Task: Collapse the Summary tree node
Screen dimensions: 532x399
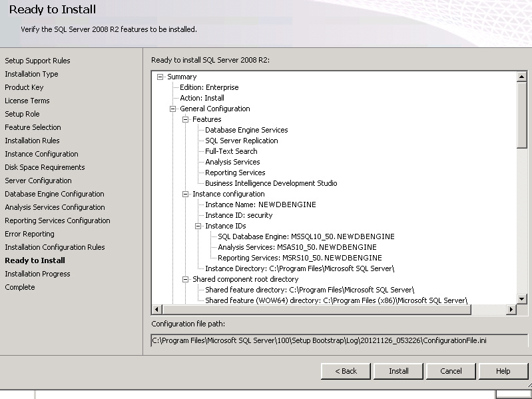Action: point(160,77)
